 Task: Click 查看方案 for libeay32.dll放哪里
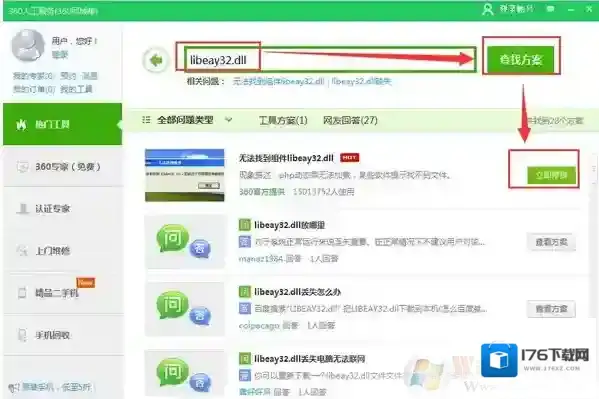pyautogui.click(x=551, y=242)
